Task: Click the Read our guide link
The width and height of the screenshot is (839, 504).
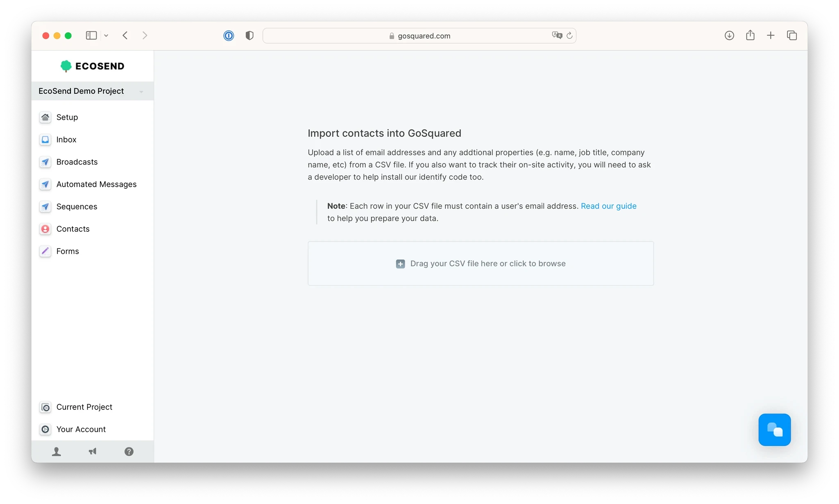Action: coord(608,206)
